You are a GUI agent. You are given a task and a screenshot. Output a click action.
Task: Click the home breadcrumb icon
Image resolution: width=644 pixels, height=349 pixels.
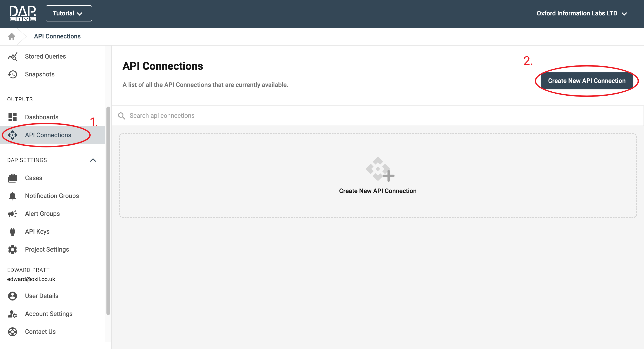point(11,36)
